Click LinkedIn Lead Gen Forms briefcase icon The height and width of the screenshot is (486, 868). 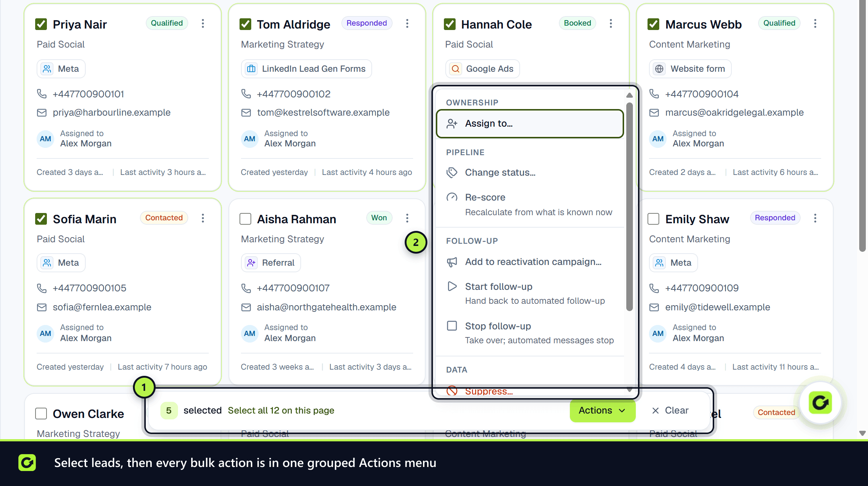point(251,69)
